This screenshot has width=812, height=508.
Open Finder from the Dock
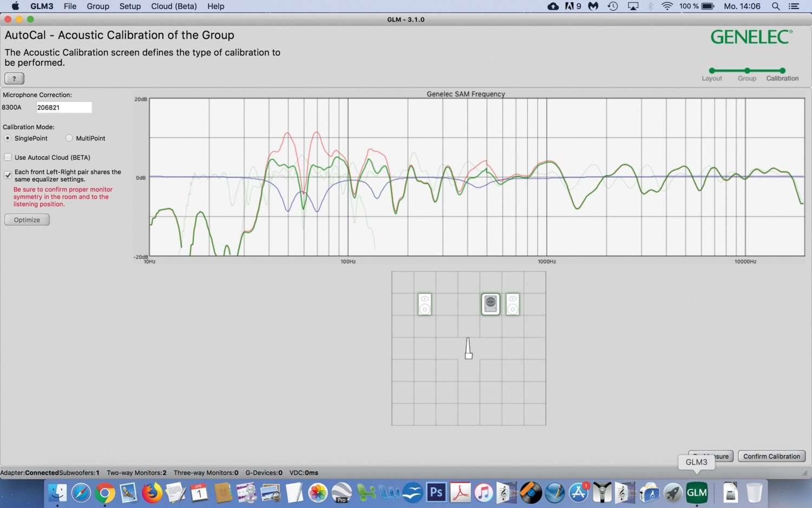tap(57, 492)
